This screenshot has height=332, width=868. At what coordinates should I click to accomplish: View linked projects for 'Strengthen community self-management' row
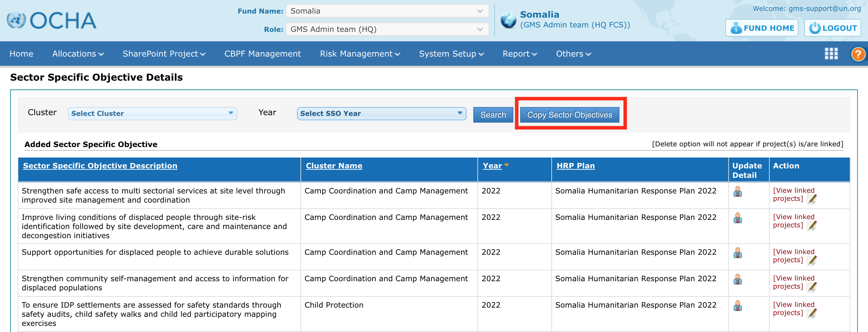[793, 282]
